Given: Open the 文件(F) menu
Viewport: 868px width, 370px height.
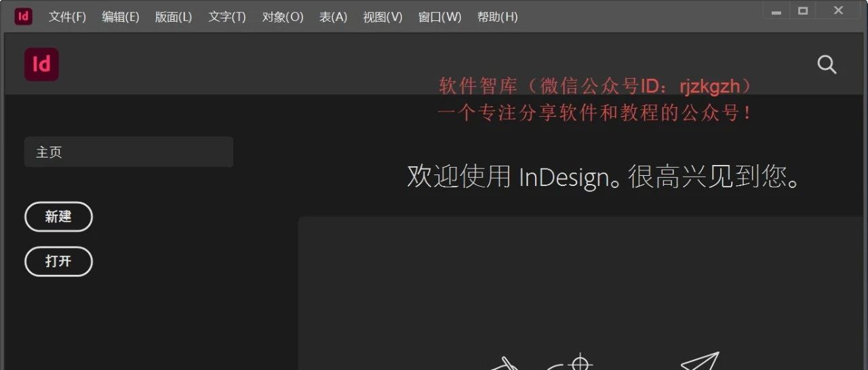Looking at the screenshot, I should coord(67,17).
